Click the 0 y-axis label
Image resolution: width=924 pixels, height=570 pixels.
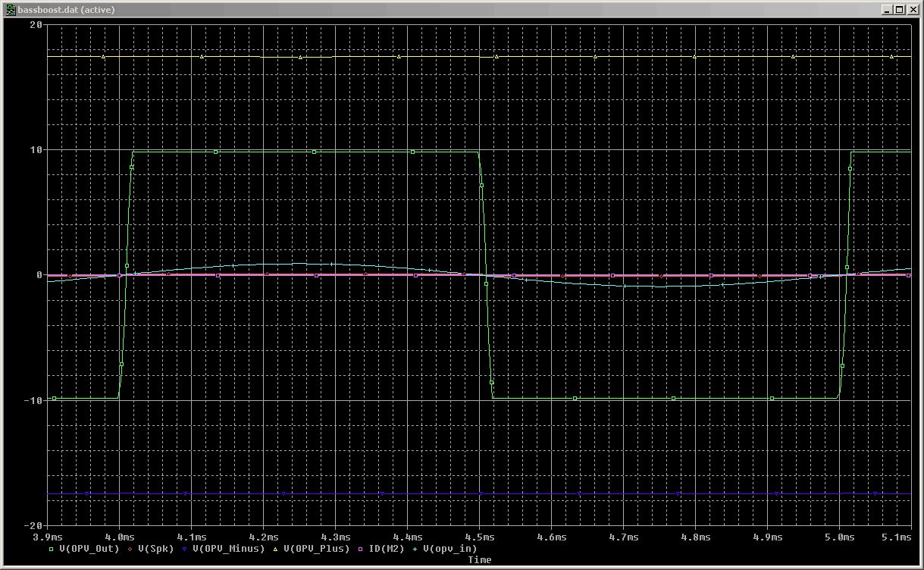(x=38, y=275)
